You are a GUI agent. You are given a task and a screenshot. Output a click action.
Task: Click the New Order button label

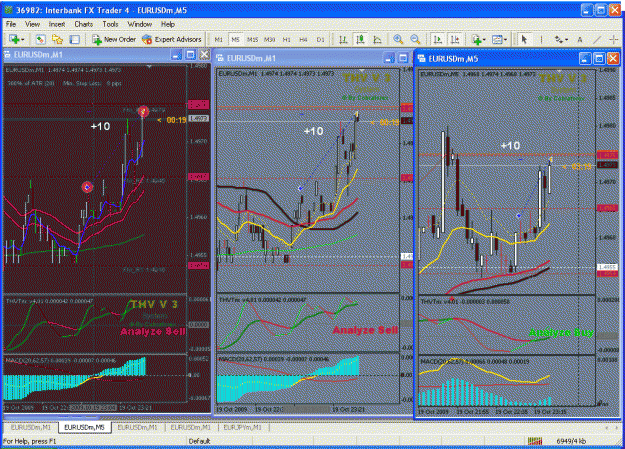coord(120,39)
